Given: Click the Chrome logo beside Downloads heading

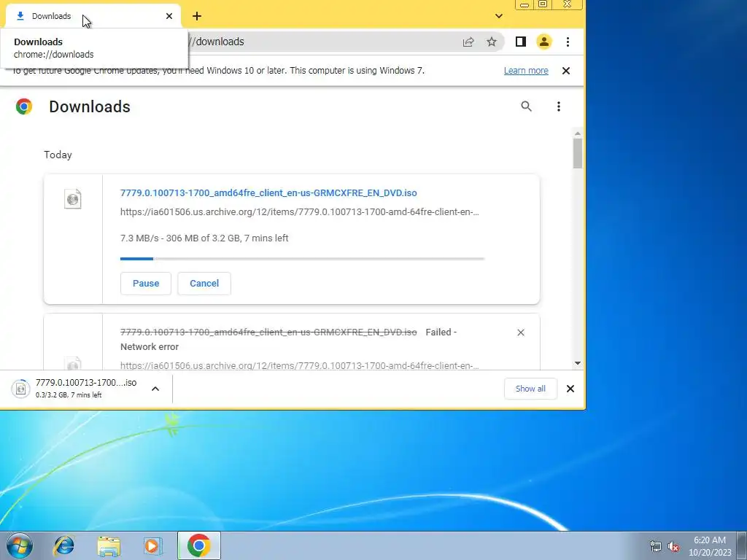Looking at the screenshot, I should pyautogui.click(x=24, y=106).
